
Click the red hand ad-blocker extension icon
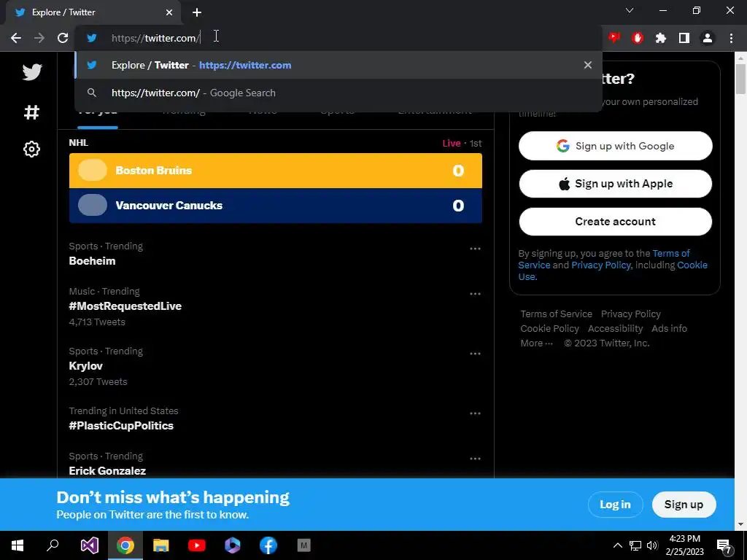[x=638, y=38]
